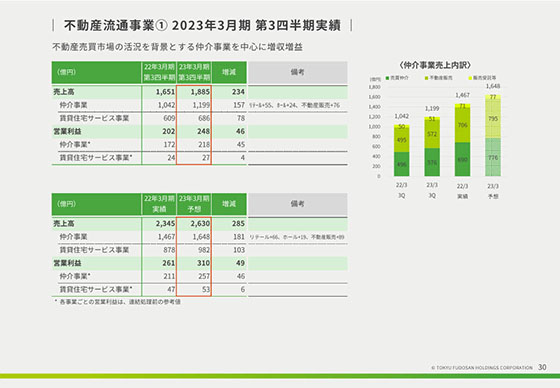560x388 pixels.
Task: Click the value 47 in the lower table
Action: click(171, 289)
